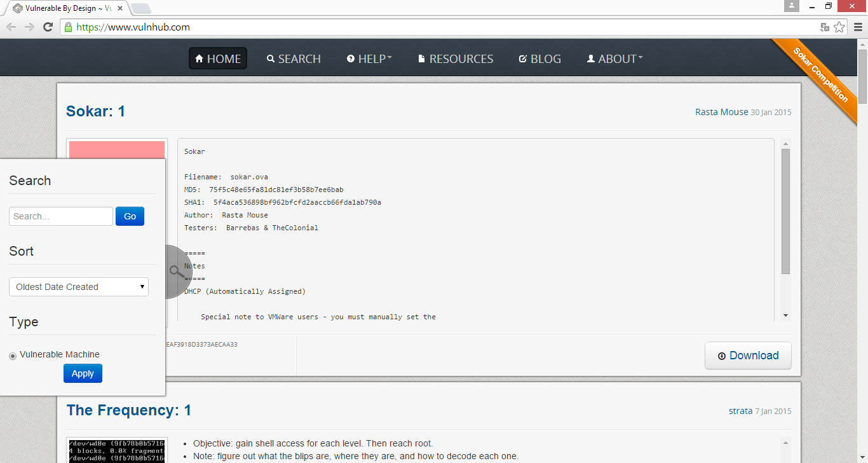Bookmark this page with the star icon
This screenshot has width=868, height=463.
click(839, 27)
